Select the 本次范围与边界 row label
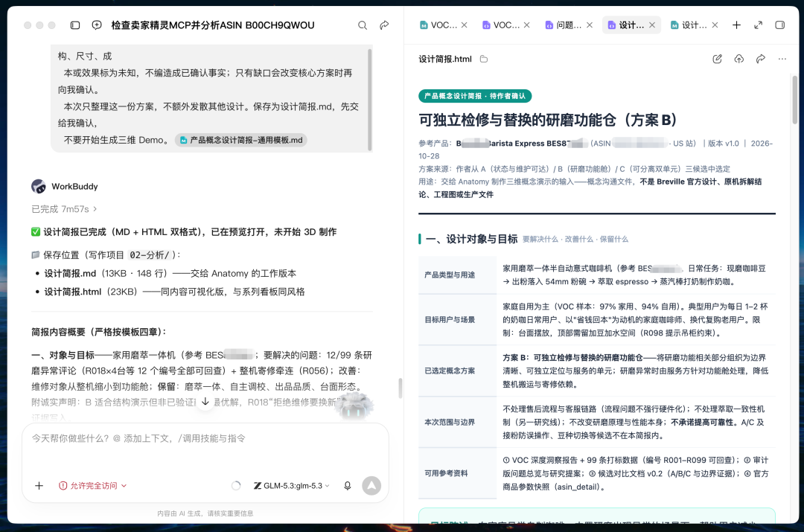 tap(450, 422)
